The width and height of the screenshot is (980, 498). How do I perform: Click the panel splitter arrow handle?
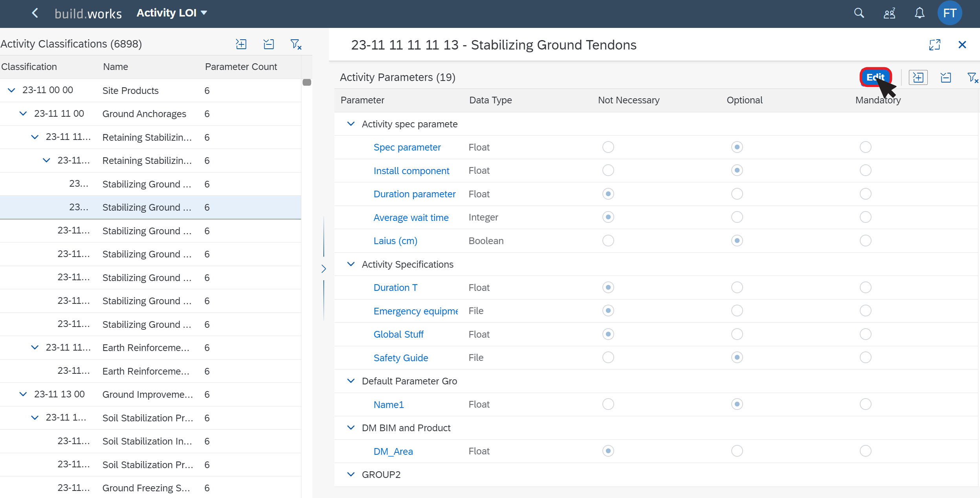pyautogui.click(x=324, y=269)
